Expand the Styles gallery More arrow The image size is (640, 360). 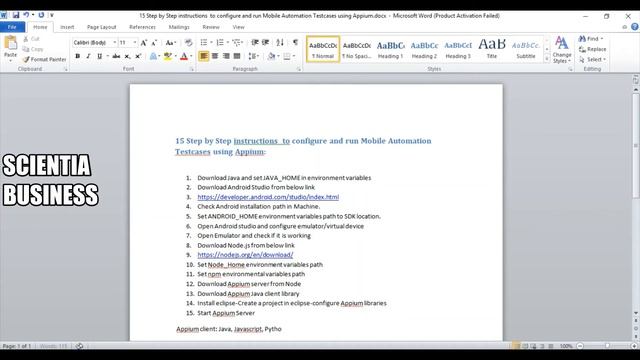tap(547, 59)
